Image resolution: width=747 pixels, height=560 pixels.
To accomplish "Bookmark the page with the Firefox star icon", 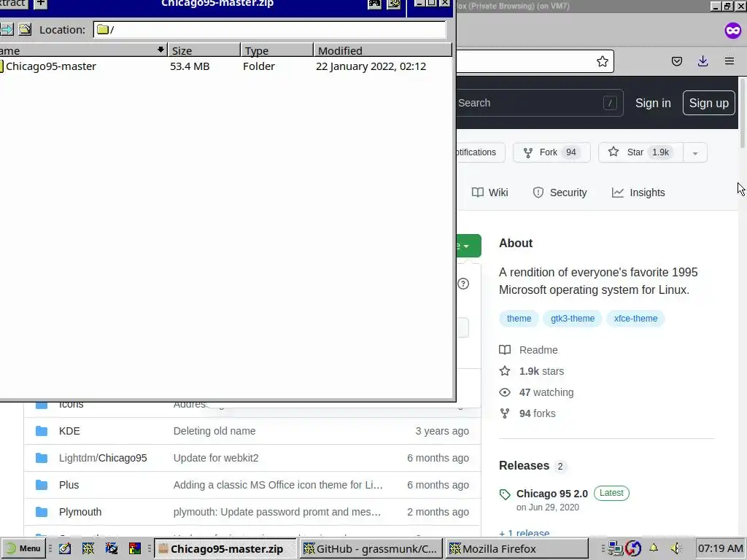I will (x=602, y=61).
